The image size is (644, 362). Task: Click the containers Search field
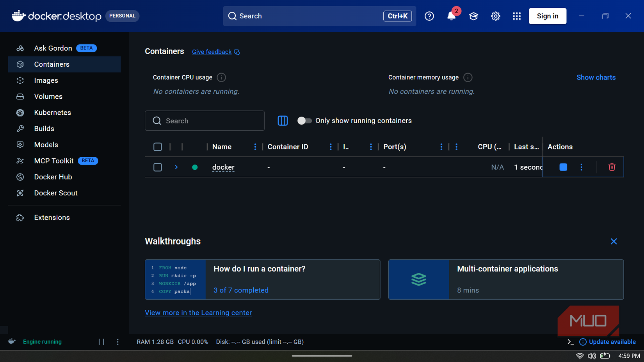click(x=205, y=121)
